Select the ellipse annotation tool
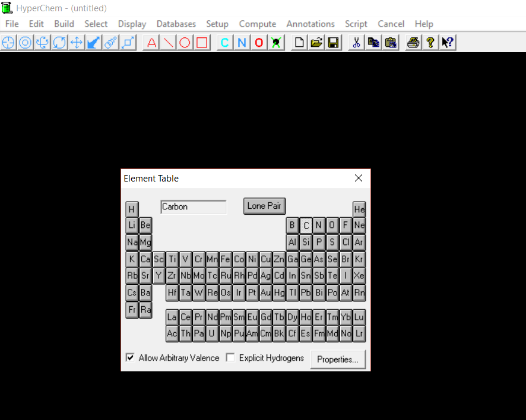Viewport: 526px width, 420px height. pos(185,43)
